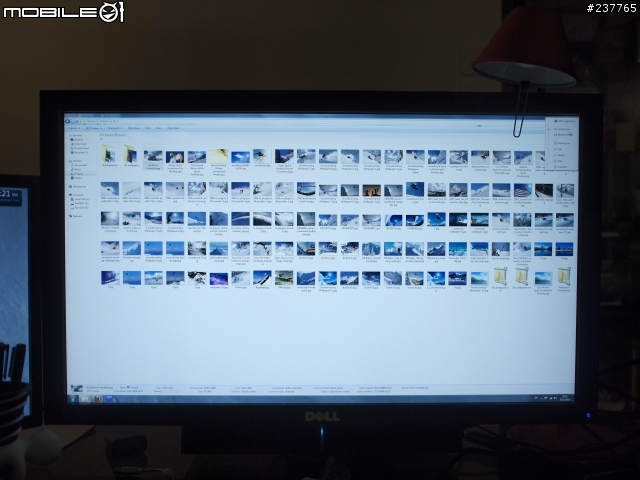Open the Share with dropdown
Viewport: 640px width, 480px height.
[115, 128]
